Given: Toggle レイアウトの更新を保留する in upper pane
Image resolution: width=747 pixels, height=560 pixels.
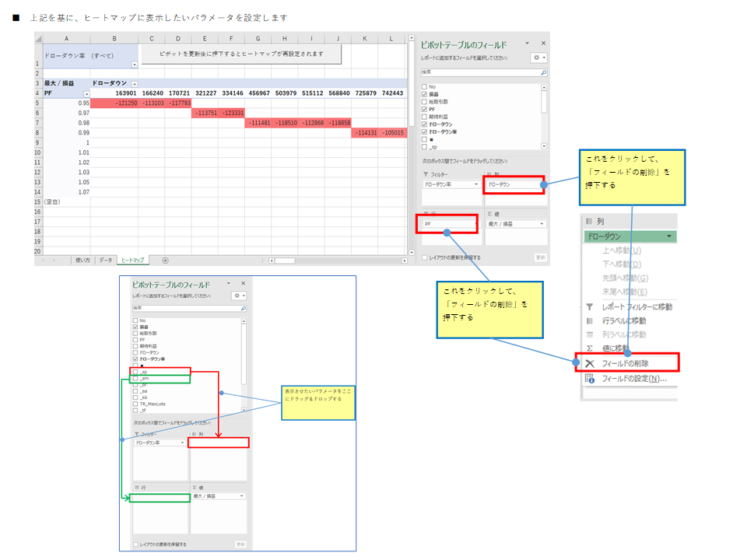Looking at the screenshot, I should (x=425, y=257).
